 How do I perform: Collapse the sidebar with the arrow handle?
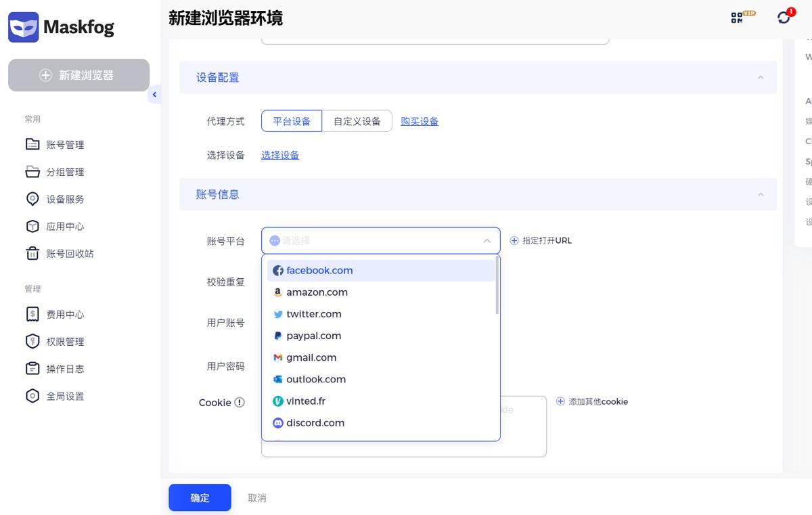tap(154, 95)
